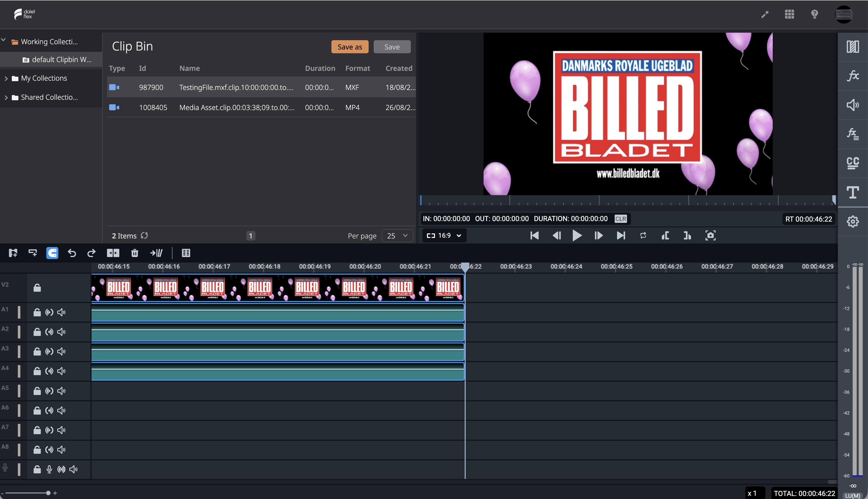The width and height of the screenshot is (868, 499).
Task: Open the video effects fx panel
Action: pyautogui.click(x=853, y=76)
